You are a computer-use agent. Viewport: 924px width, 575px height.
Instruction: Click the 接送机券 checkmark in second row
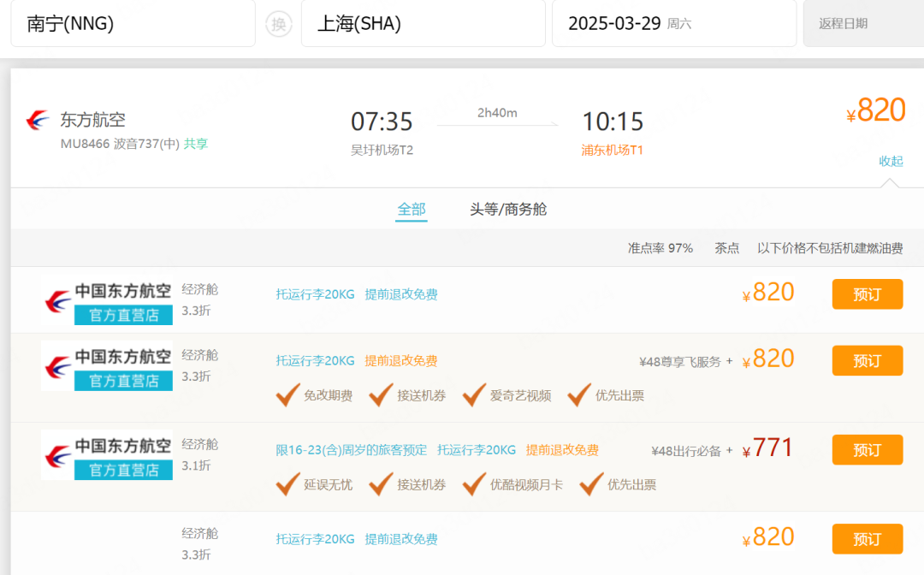point(381,395)
